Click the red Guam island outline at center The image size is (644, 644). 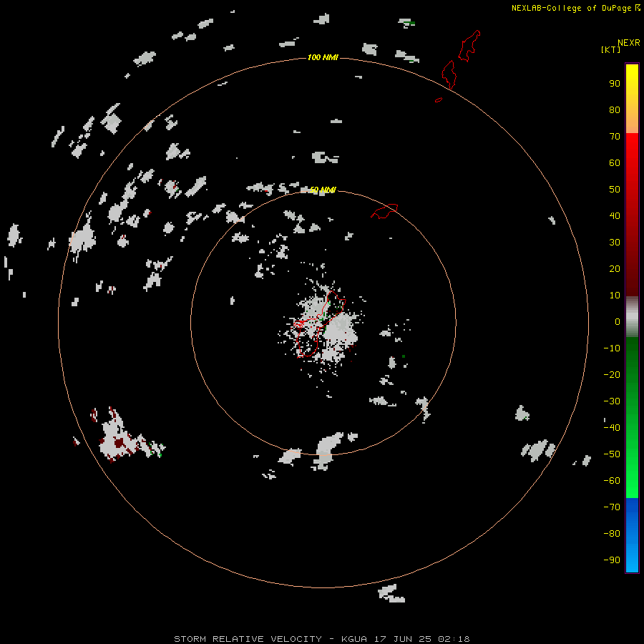pos(318,324)
